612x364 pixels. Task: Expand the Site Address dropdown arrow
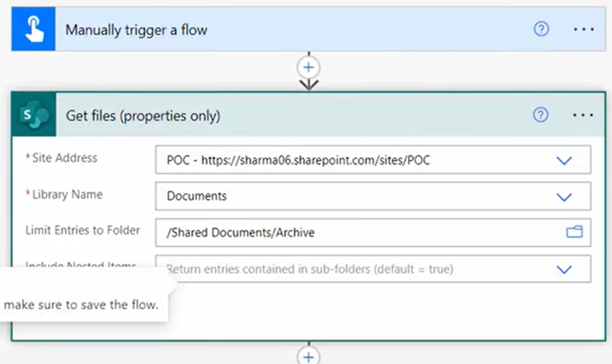pos(564,160)
